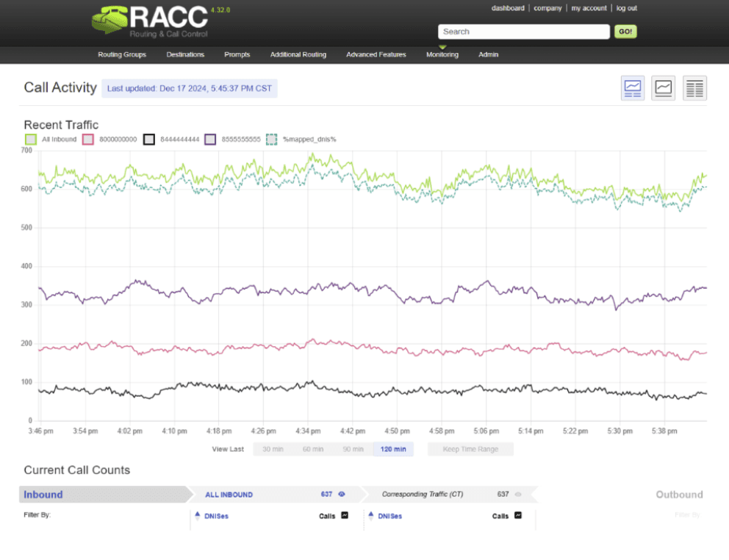Switch to chart-only view icon
Screen dimensions: 729x560
(663, 88)
